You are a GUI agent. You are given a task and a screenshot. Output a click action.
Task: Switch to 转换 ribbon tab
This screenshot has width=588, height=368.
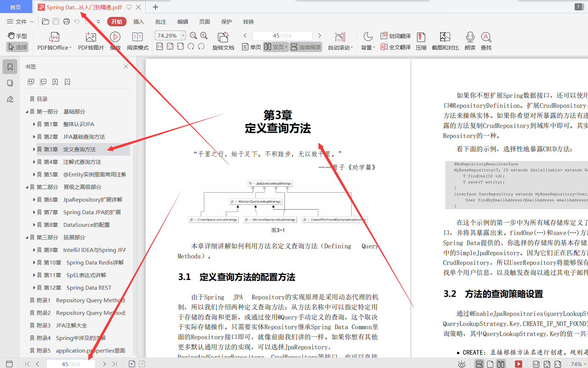tap(249, 22)
